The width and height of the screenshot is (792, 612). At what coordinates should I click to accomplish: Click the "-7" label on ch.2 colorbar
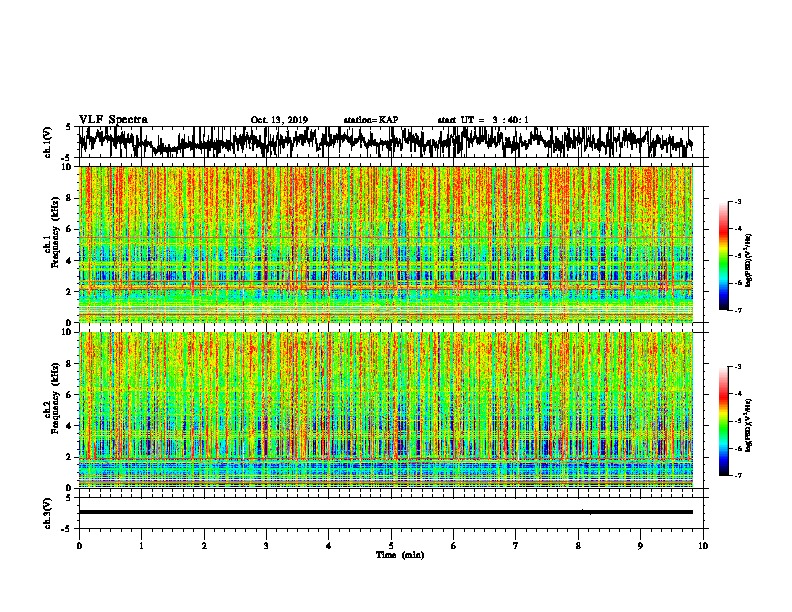pyautogui.click(x=738, y=475)
